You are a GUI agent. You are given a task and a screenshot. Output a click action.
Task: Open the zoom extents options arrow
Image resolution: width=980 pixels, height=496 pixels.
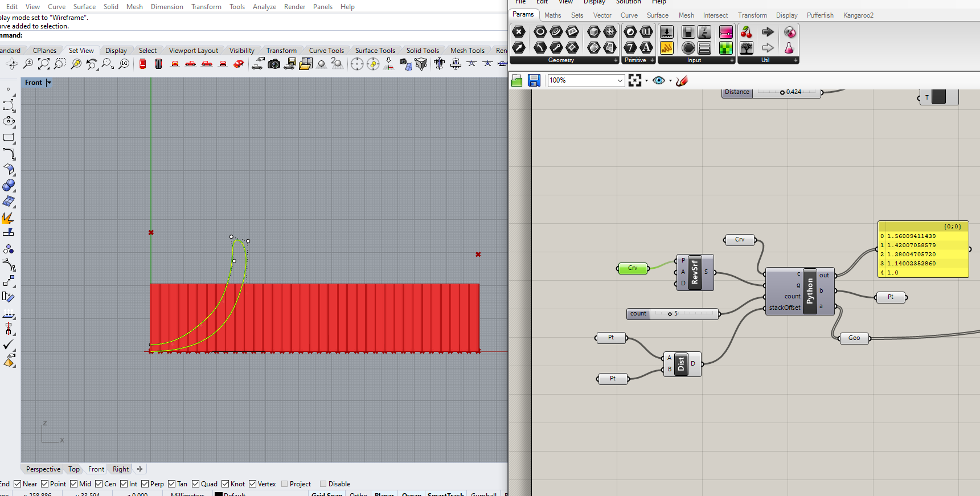click(646, 81)
